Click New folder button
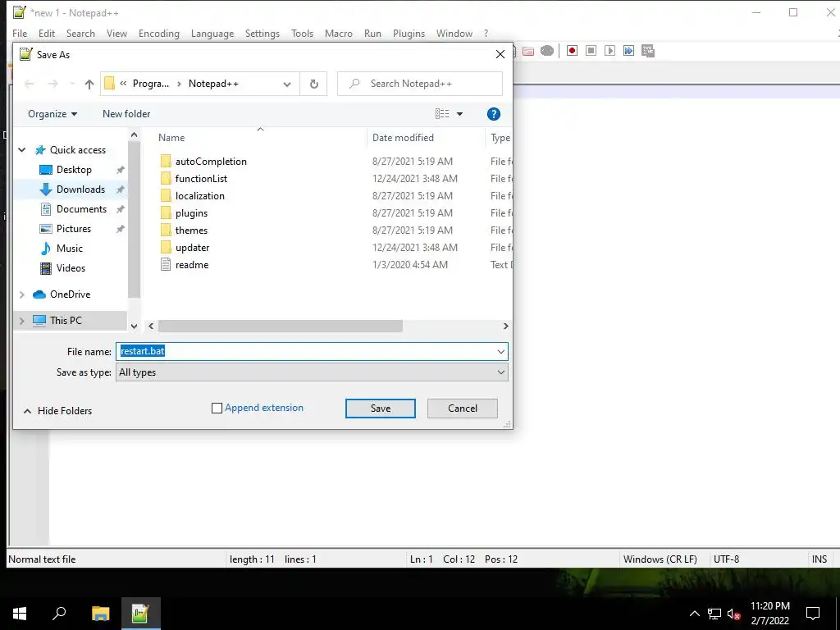Image resolution: width=840 pixels, height=630 pixels. pos(126,114)
